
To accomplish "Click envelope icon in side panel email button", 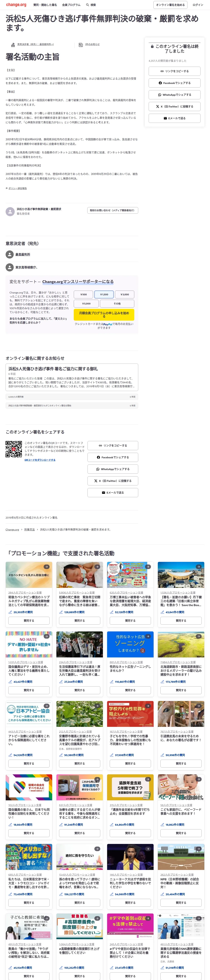I will [x=165, y=118].
